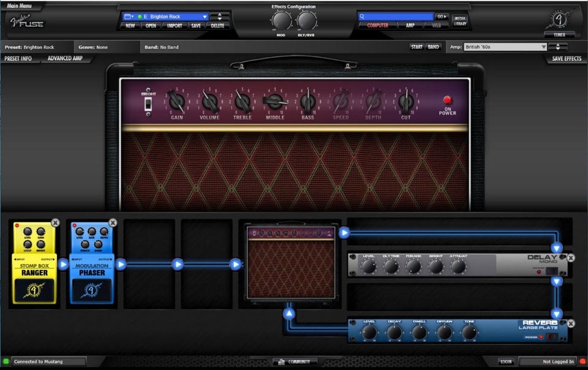Screen dimensions: 588x370
Task: Click the up arrow returning to the amp
Action: (289, 314)
